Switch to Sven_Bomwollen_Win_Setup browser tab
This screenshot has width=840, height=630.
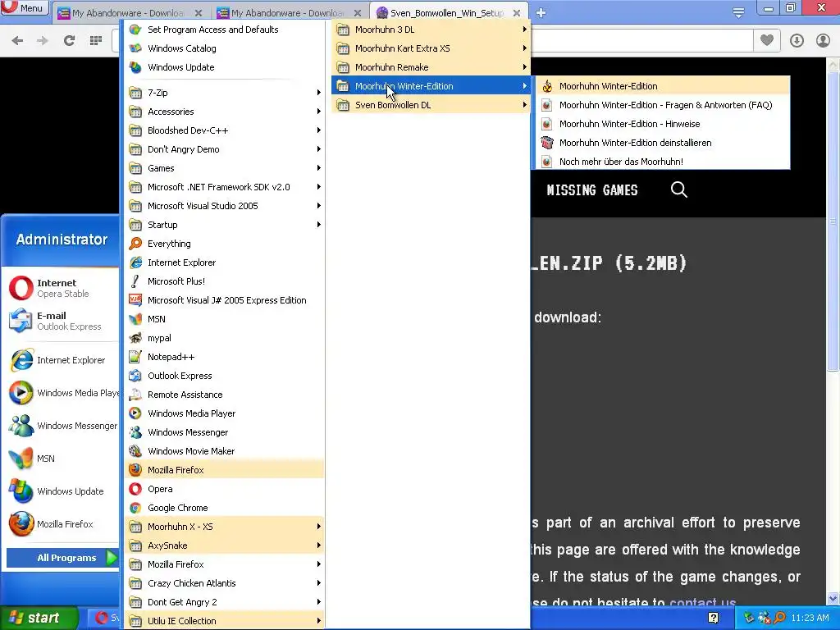coord(448,13)
